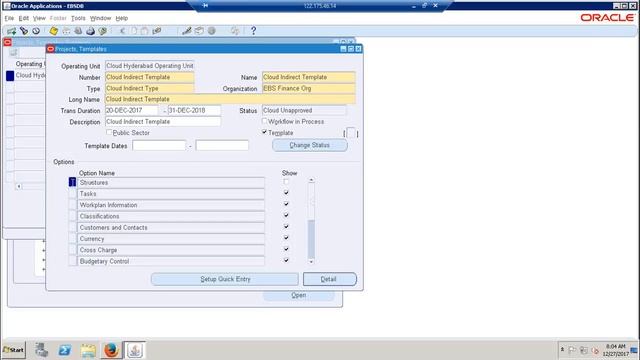Click the Print toolbar icon
Viewport: 640px width, 360px height.
91,31
